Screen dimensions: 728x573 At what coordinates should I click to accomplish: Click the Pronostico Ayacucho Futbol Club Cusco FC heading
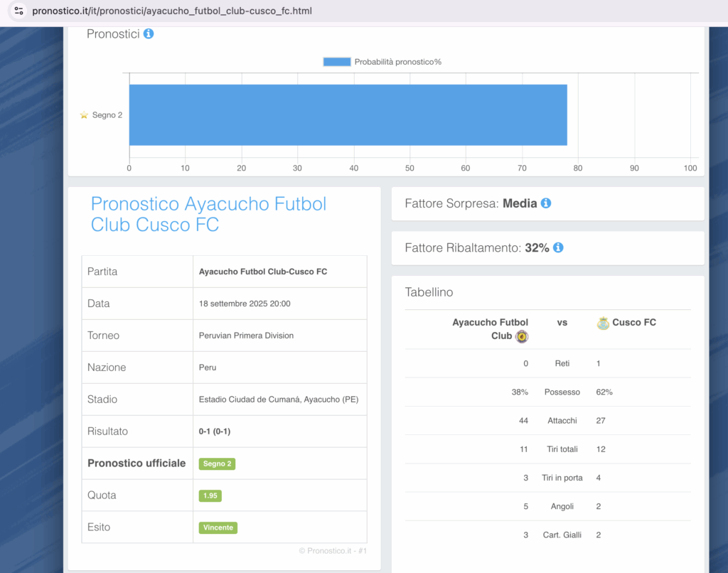[x=208, y=214]
